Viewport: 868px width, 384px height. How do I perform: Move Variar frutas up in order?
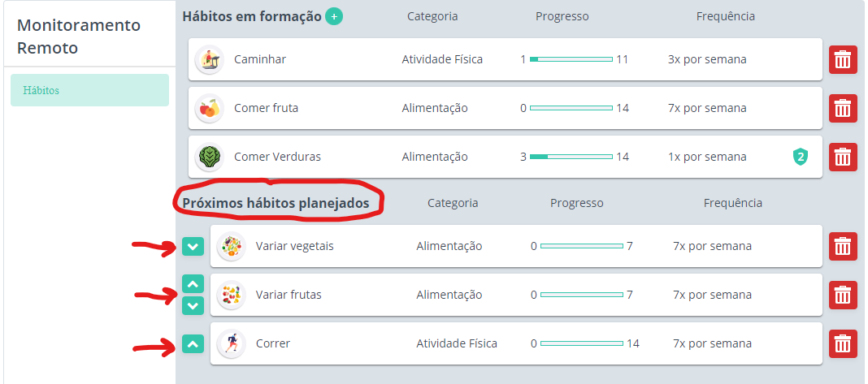tap(193, 284)
